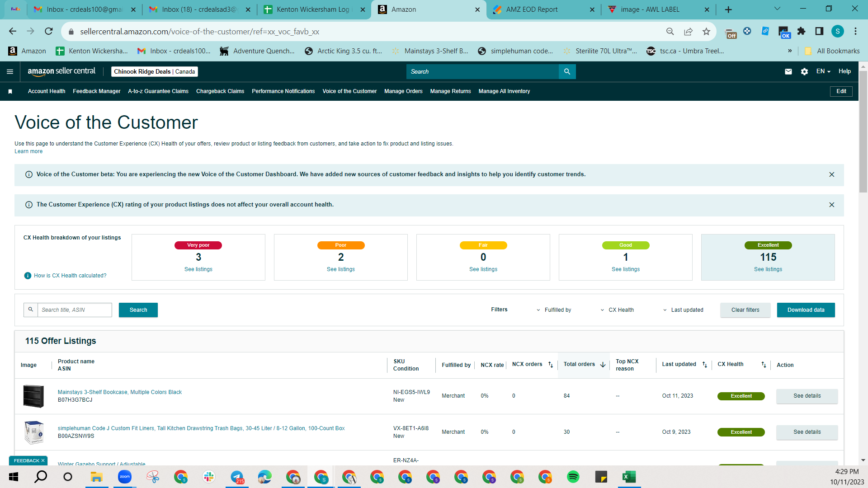This screenshot has width=868, height=488.
Task: Toggle the Chrome side panel icon
Action: (819, 31)
